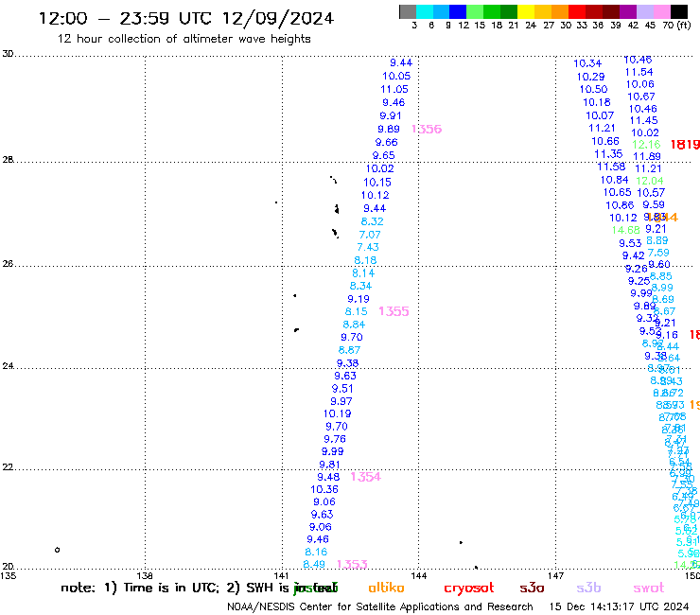Click the red 'cryosat' satellite label
This screenshot has height=615, width=700.
point(469,589)
